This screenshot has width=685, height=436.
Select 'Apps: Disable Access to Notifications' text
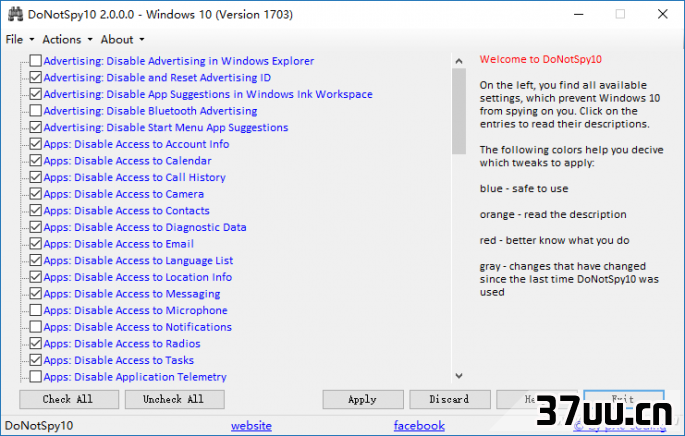tap(138, 327)
